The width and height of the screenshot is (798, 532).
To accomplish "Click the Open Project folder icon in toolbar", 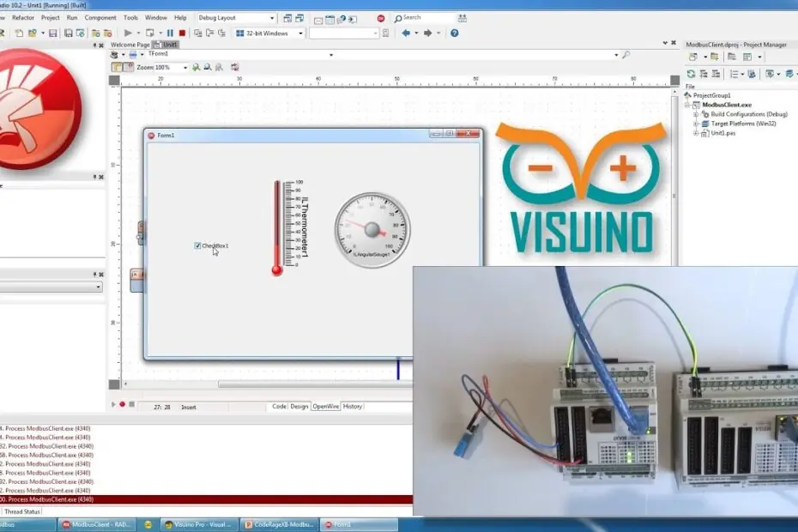I will coord(32,33).
